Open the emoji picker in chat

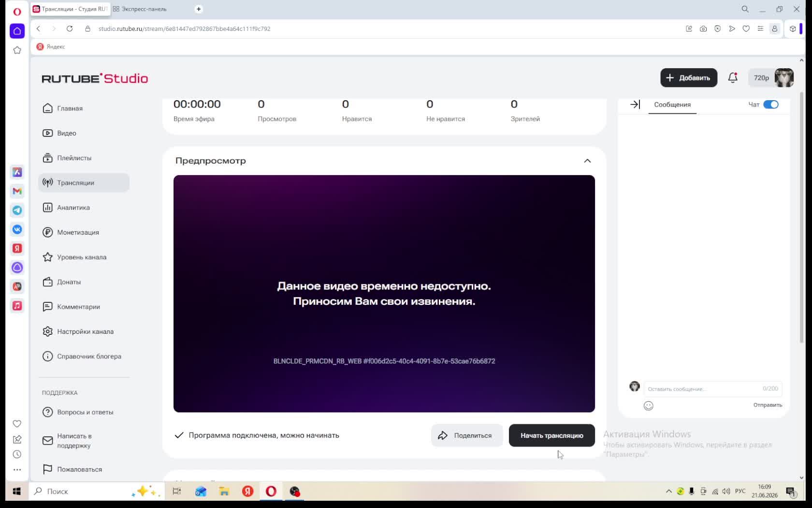pos(649,406)
